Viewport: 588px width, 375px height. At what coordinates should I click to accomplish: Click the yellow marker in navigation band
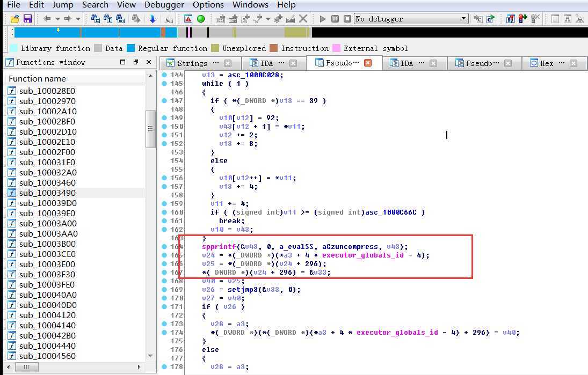[x=58, y=30]
